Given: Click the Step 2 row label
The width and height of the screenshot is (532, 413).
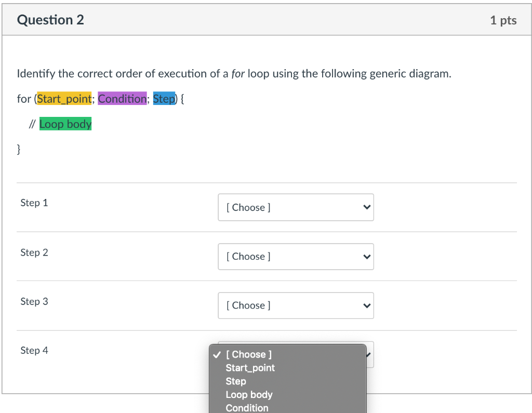Looking at the screenshot, I should (x=34, y=252).
